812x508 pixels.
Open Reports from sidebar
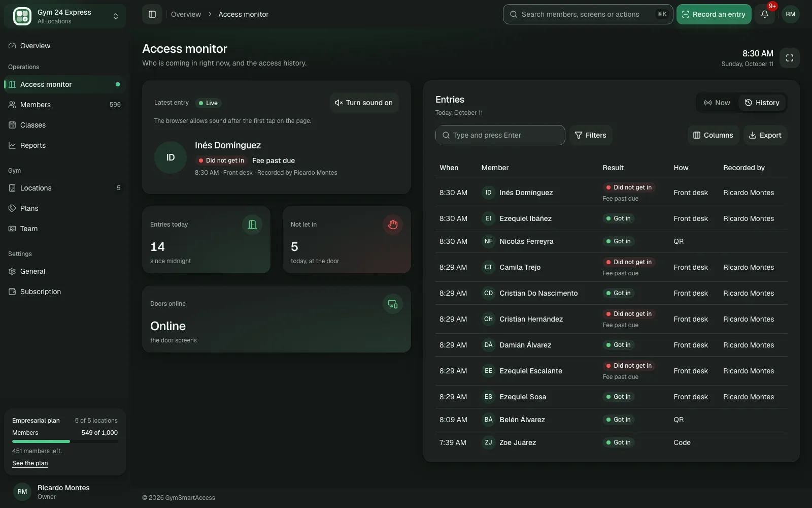point(65,145)
